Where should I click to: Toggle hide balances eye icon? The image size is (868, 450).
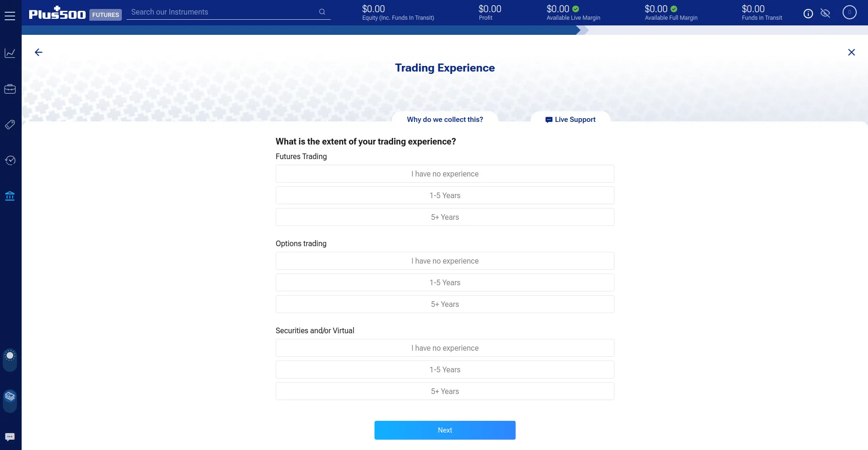[x=825, y=13]
